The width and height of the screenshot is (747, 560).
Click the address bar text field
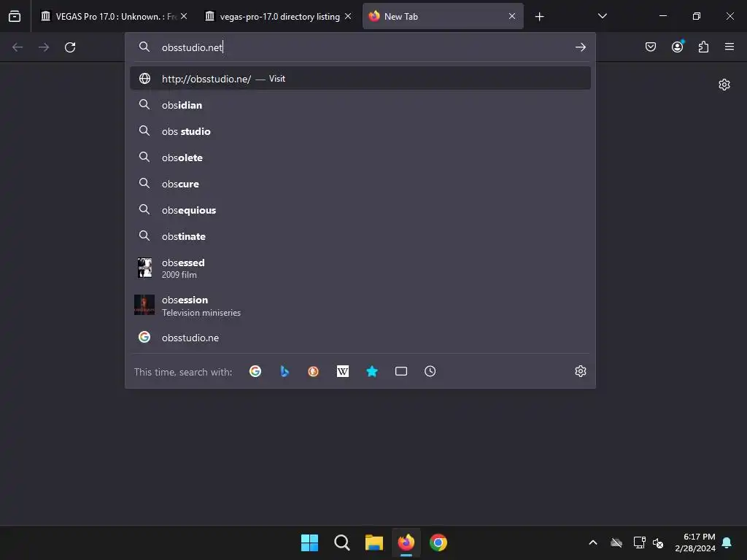click(x=362, y=47)
